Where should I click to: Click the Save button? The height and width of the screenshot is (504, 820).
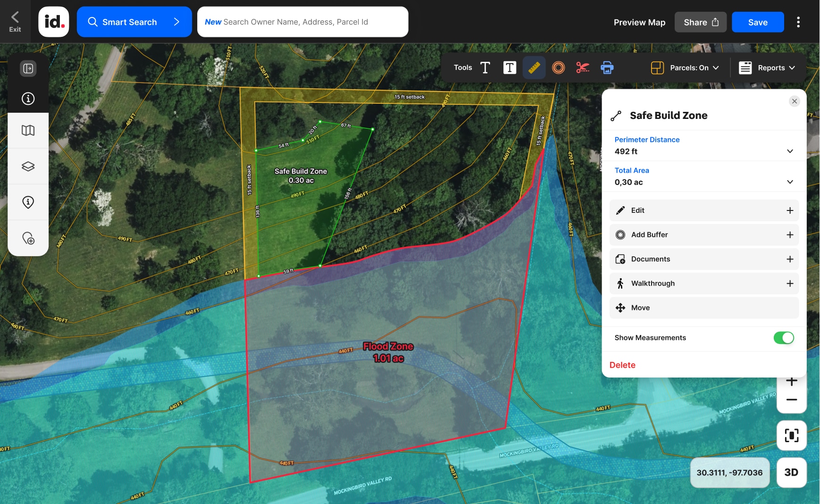pos(757,22)
